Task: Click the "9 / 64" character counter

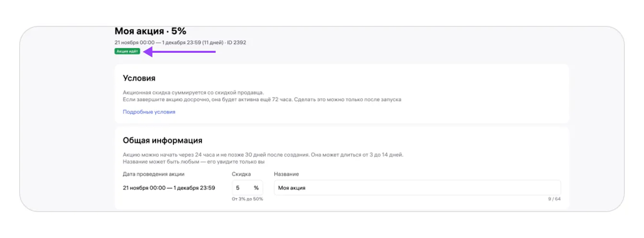Action: pos(554,199)
